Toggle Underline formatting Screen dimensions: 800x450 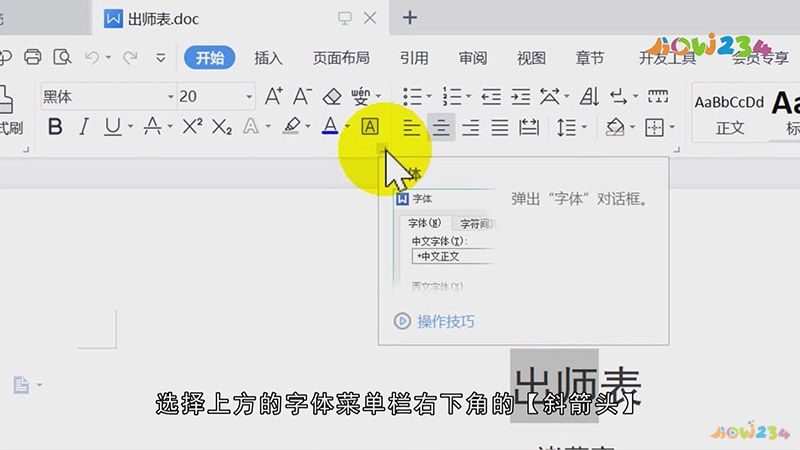point(113,127)
